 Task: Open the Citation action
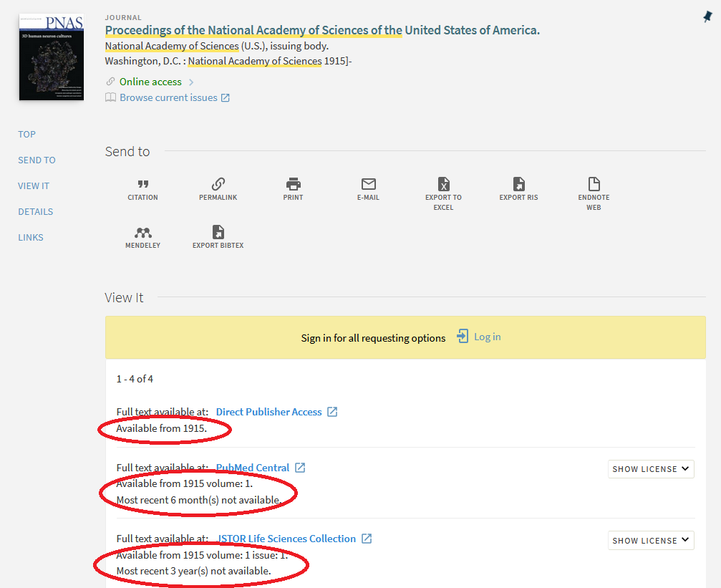pyautogui.click(x=142, y=190)
